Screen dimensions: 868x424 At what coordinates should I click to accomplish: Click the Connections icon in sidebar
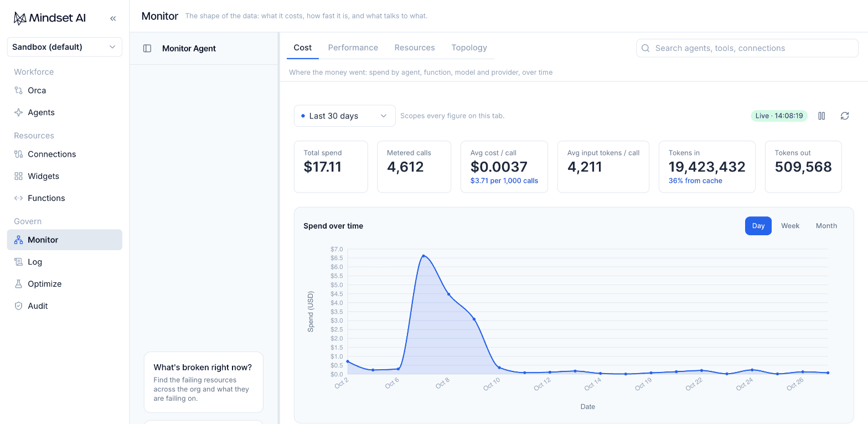pyautogui.click(x=18, y=154)
